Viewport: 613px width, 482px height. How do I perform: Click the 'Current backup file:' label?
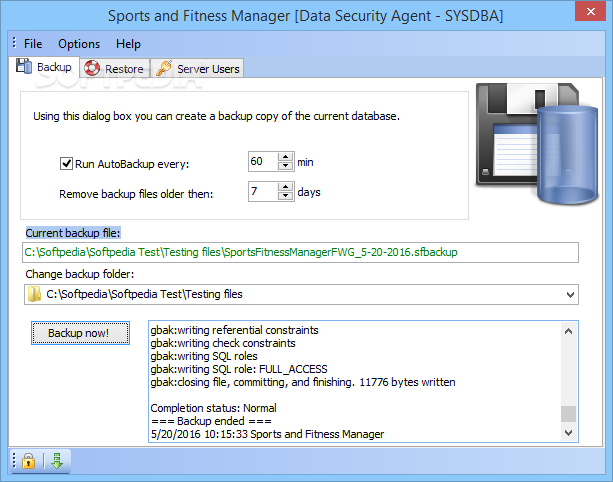(x=73, y=233)
